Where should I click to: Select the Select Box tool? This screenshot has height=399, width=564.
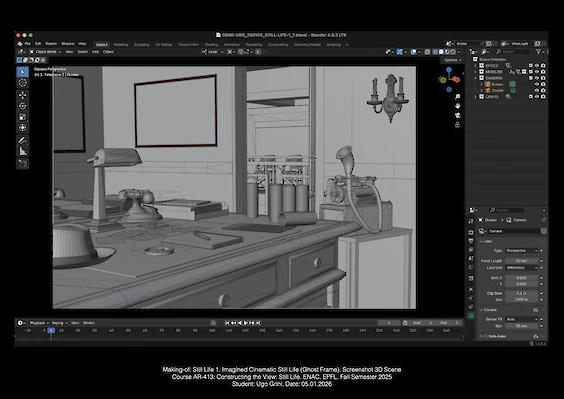point(23,72)
